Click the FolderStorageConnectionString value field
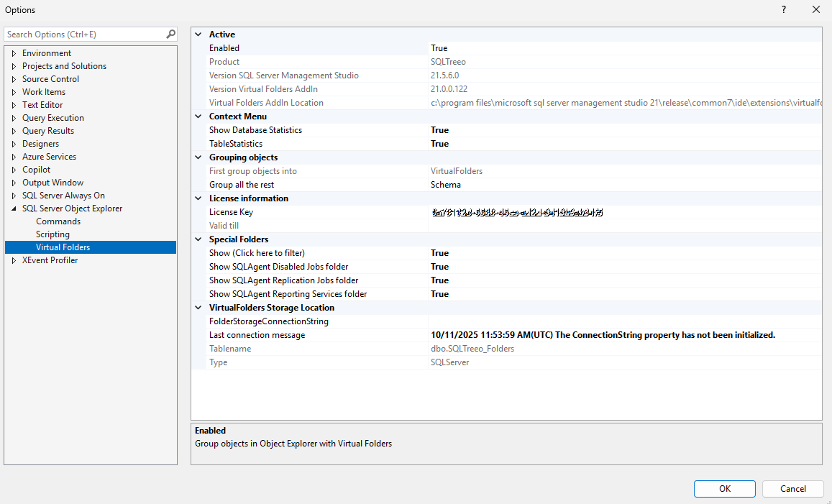 [625, 321]
